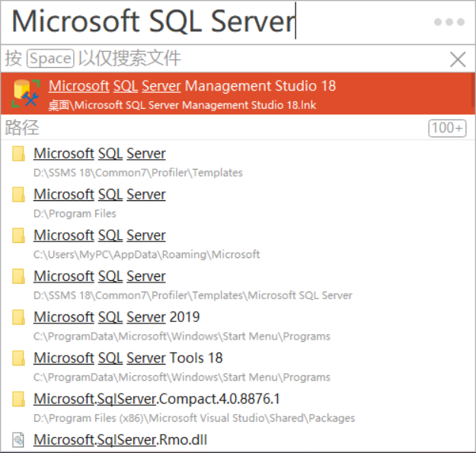This screenshot has height=453, width=476.
Task: Click Microsoft.SqlServer.Rmo.dll file icon
Action: click(19, 440)
